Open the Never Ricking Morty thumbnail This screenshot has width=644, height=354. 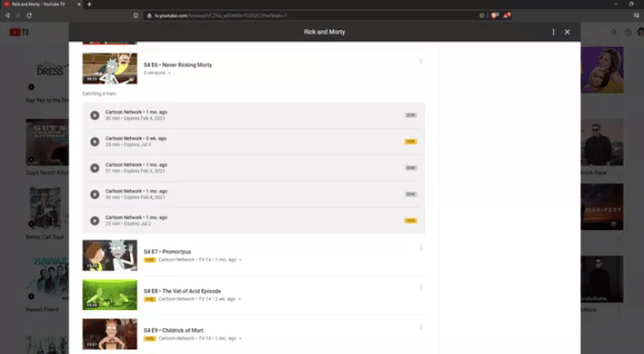(110, 68)
